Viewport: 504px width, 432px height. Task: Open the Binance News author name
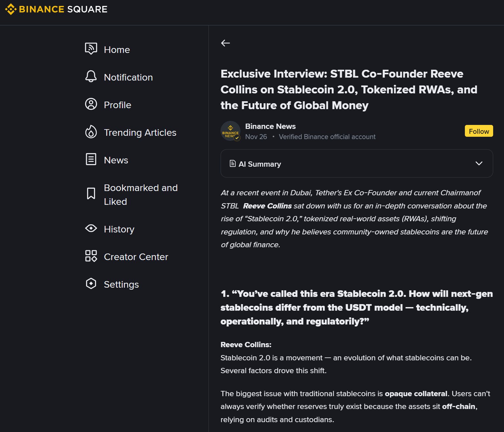tap(270, 126)
